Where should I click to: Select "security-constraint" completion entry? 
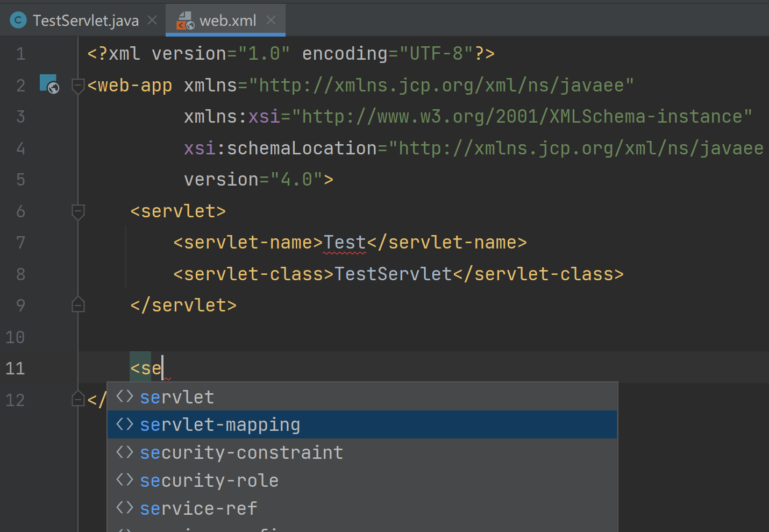pos(241,452)
